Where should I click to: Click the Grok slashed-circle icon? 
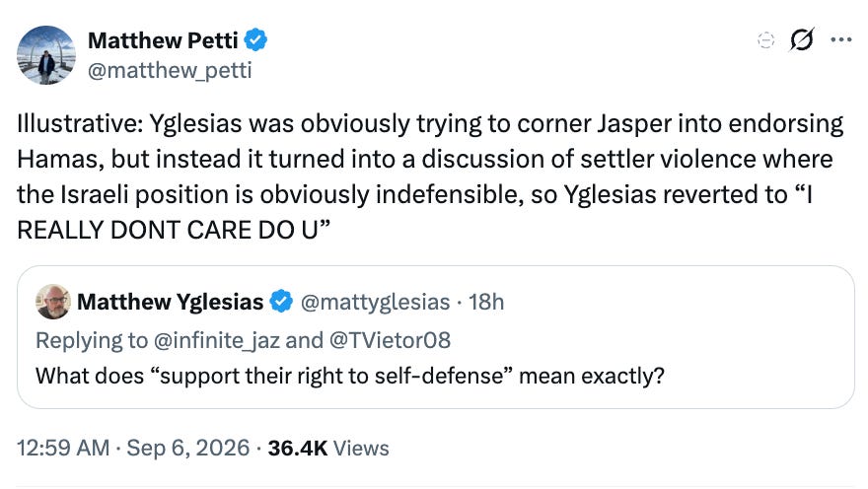(x=802, y=39)
